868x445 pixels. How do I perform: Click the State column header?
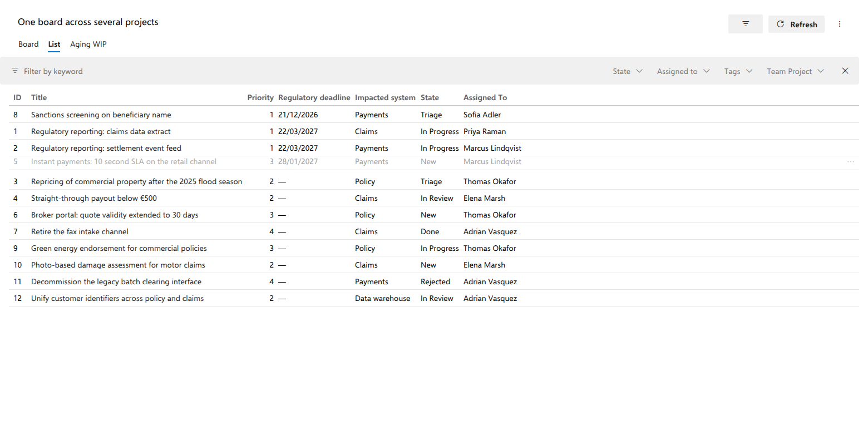[430, 97]
